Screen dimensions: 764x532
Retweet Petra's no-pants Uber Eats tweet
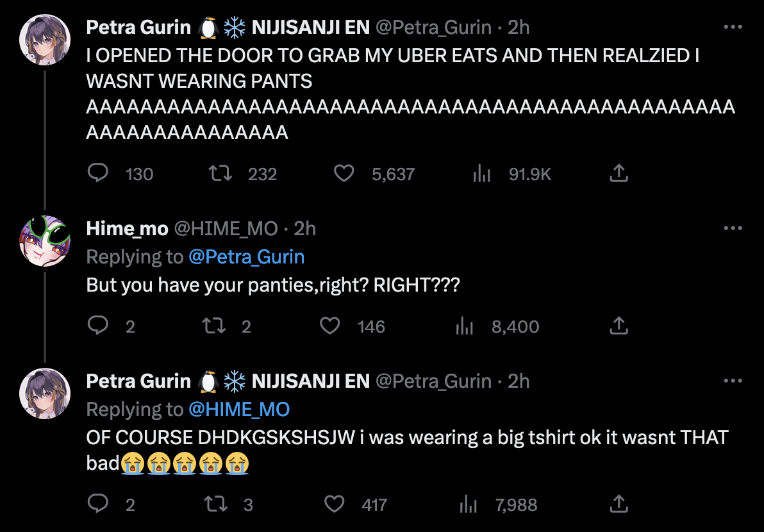coord(220,173)
